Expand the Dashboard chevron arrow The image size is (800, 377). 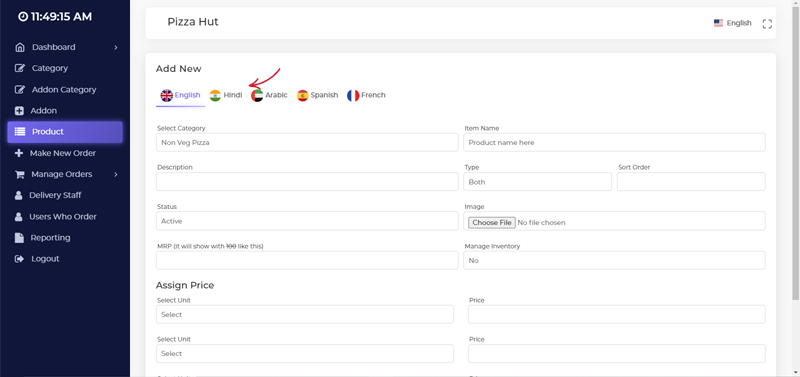(x=116, y=47)
